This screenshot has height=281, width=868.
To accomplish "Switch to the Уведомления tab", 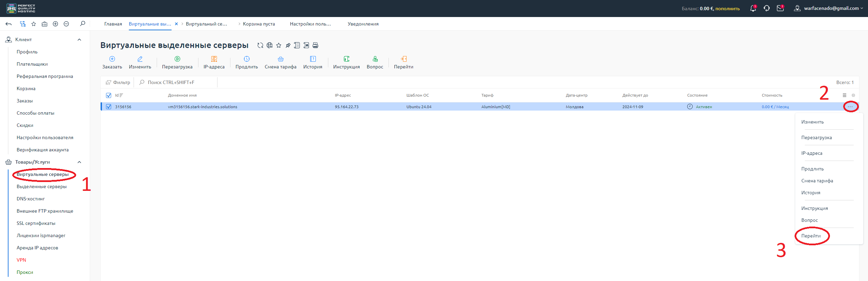I will click(363, 24).
